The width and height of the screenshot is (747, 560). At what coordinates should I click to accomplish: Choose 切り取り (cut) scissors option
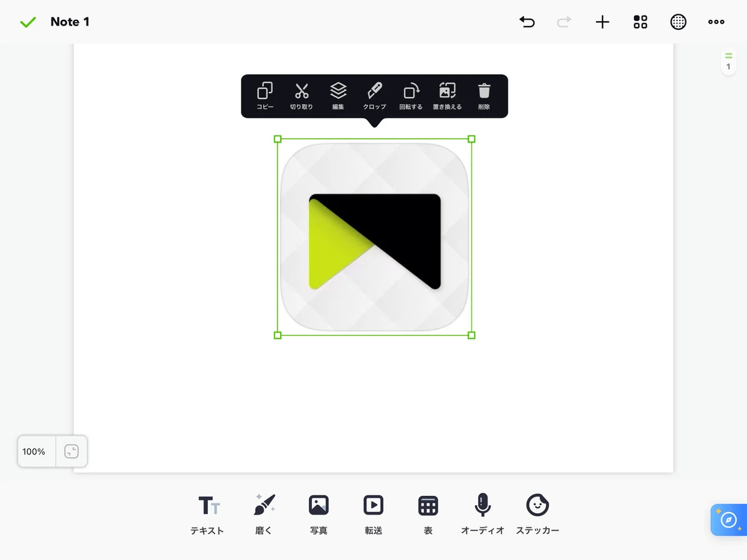[x=302, y=96]
